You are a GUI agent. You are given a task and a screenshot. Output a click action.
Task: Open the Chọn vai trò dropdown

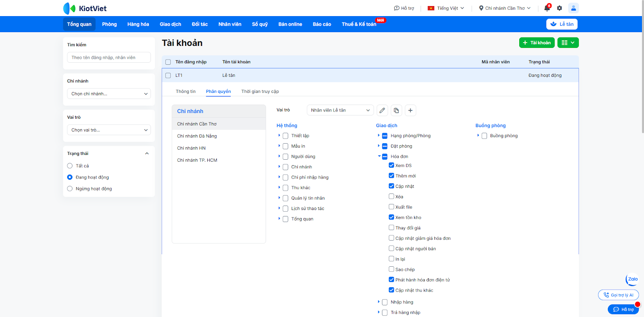109,130
